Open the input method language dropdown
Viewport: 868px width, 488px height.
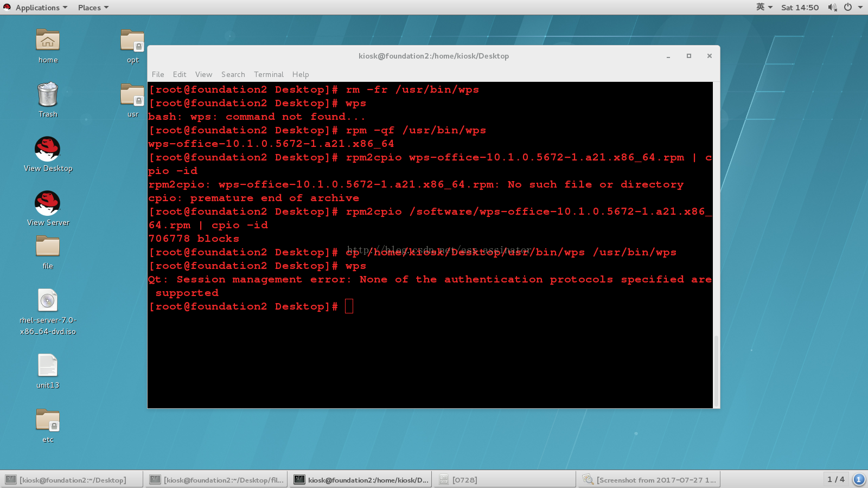coord(764,8)
